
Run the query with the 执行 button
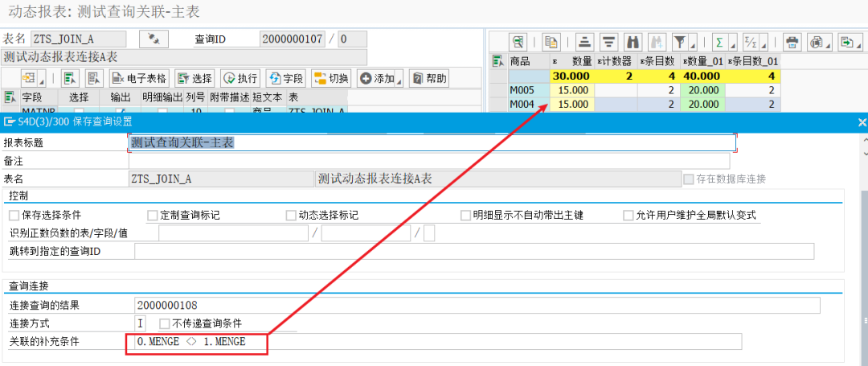(240, 78)
